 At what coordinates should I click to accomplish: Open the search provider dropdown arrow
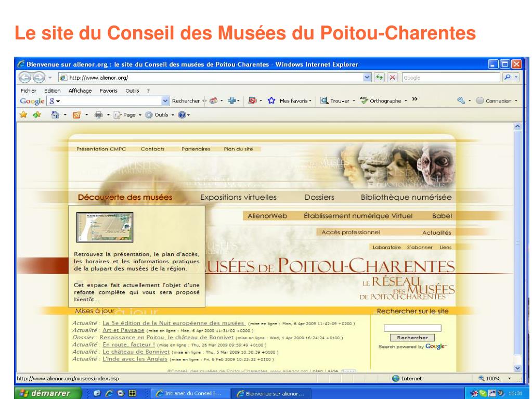[x=516, y=78]
